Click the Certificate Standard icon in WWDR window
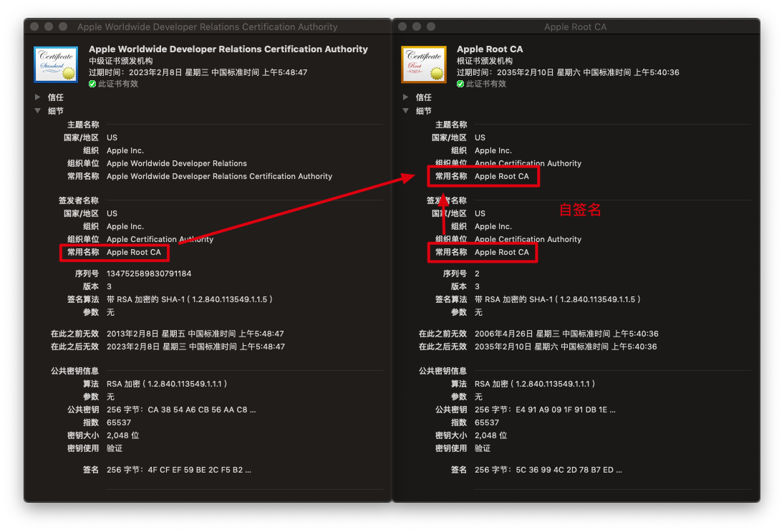This screenshot has height=532, width=784. (x=56, y=64)
